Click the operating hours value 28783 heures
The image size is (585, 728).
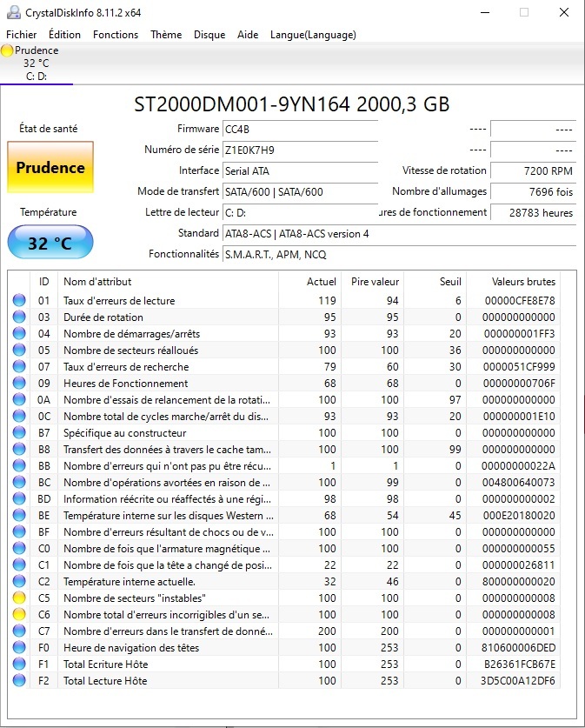[533, 212]
